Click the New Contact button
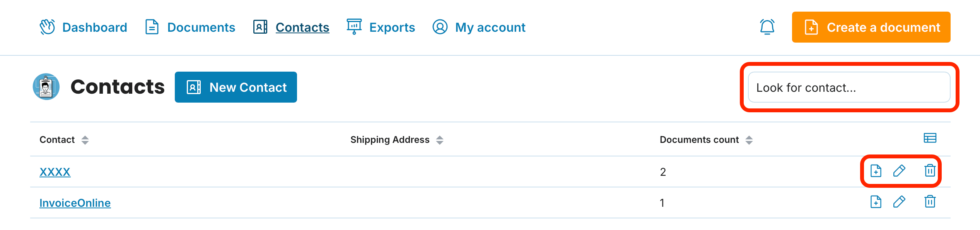 (236, 87)
